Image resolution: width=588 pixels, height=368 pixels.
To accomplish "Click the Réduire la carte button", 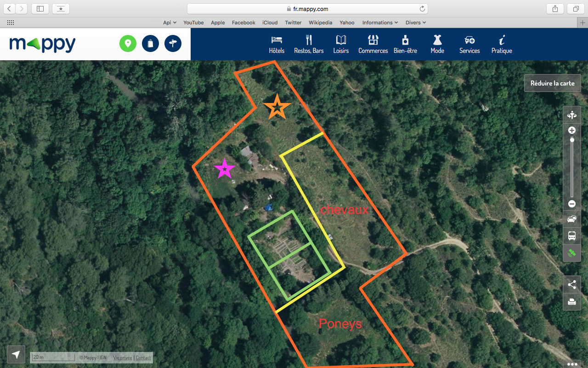I will tap(553, 83).
